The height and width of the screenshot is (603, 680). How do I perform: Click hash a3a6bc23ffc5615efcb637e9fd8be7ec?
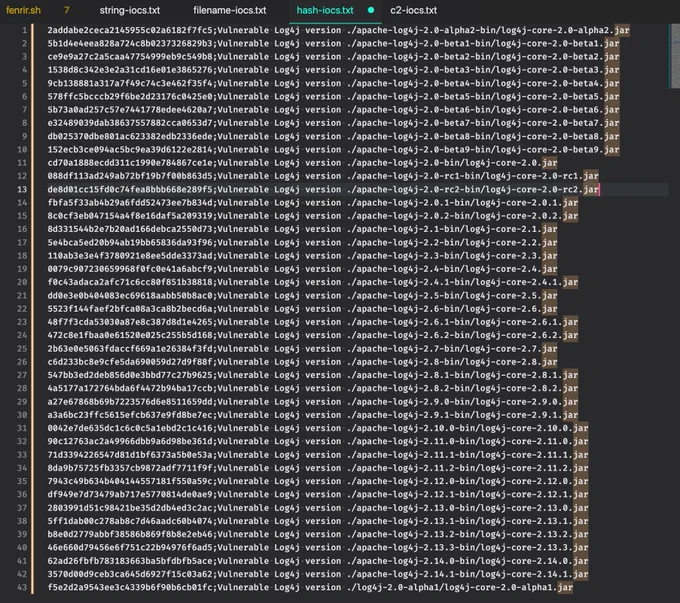pyautogui.click(x=131, y=415)
